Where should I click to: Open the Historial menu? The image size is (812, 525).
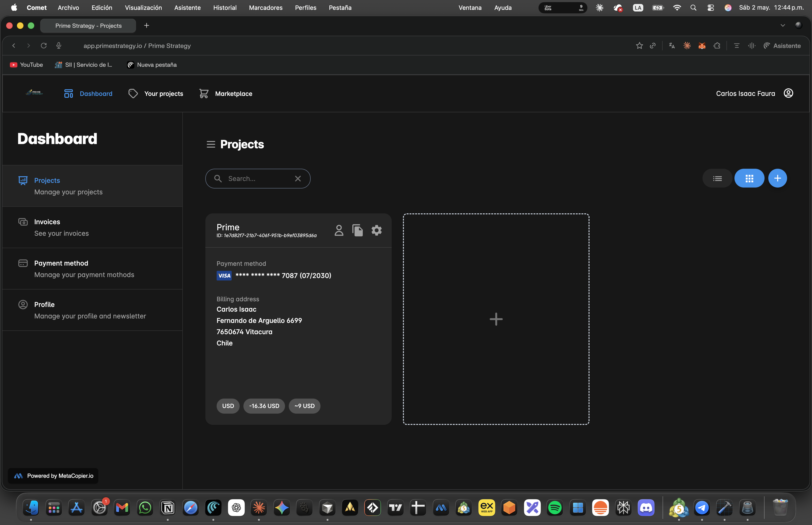225,8
